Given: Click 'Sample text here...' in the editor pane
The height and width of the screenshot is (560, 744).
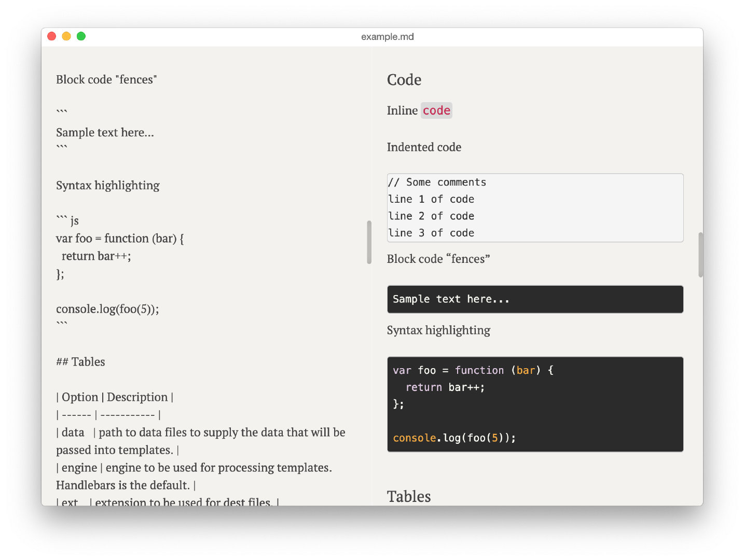Looking at the screenshot, I should click(105, 132).
